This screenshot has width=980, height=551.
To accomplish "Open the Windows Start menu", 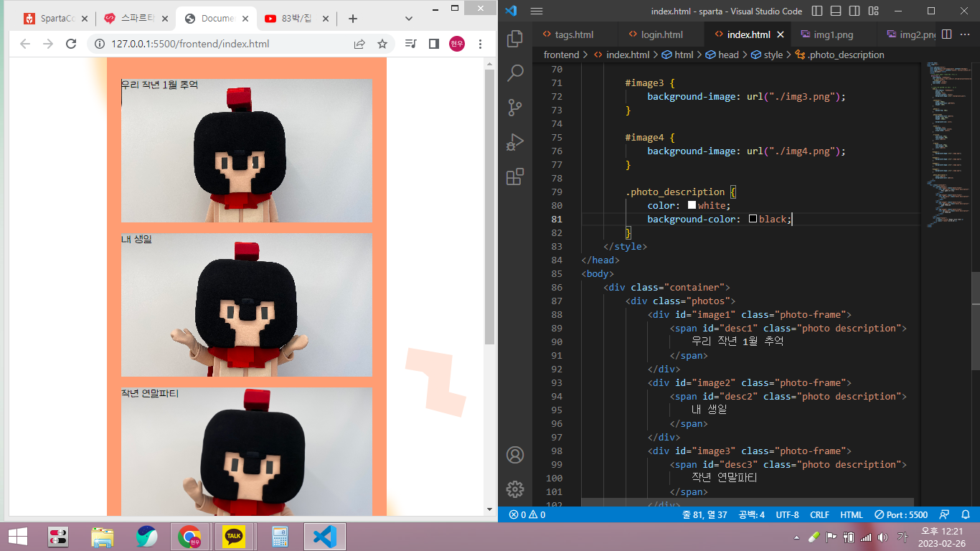I will coord(18,537).
